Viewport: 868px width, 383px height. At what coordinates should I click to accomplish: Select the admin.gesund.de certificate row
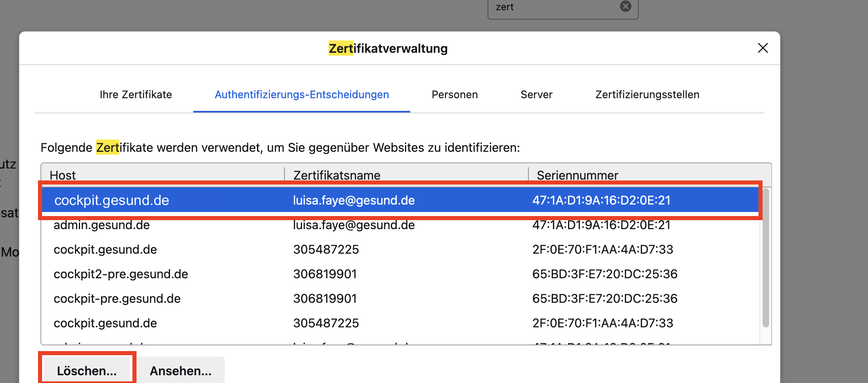click(400, 225)
